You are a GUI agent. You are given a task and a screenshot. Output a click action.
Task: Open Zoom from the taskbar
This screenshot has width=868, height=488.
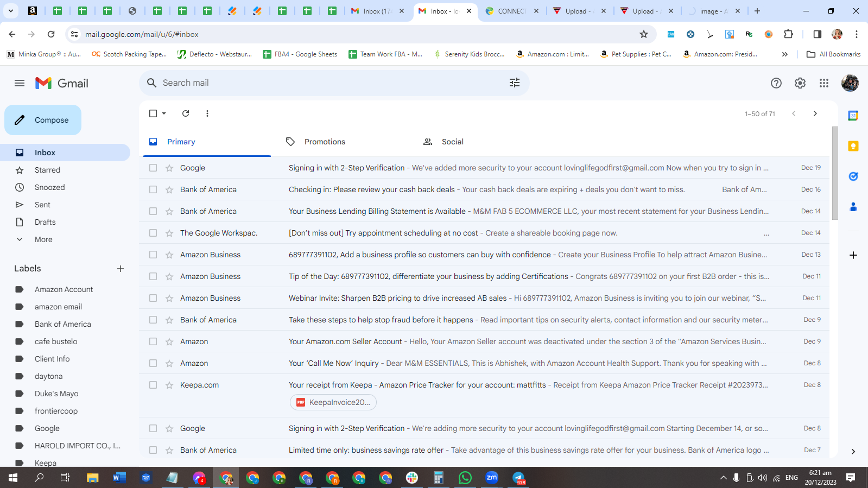pyautogui.click(x=492, y=478)
